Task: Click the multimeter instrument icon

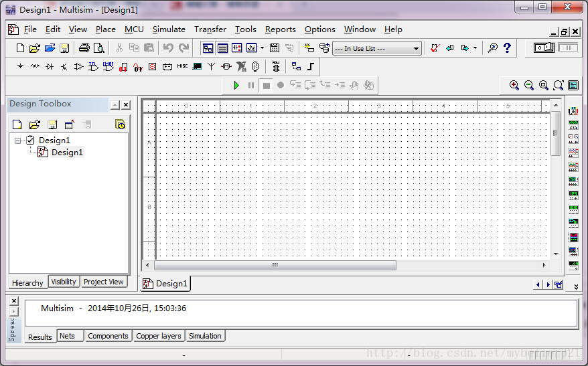Action: 573,111
